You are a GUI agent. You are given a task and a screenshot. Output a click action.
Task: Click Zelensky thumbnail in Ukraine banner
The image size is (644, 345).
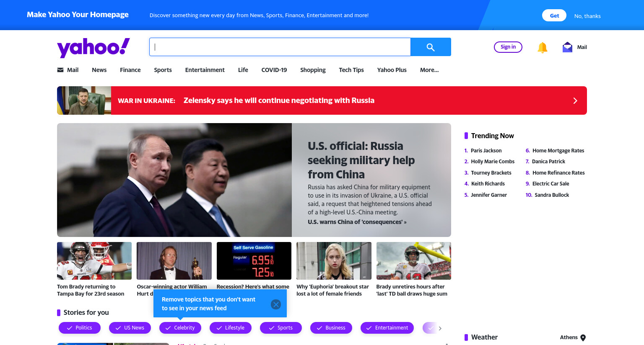point(84,100)
